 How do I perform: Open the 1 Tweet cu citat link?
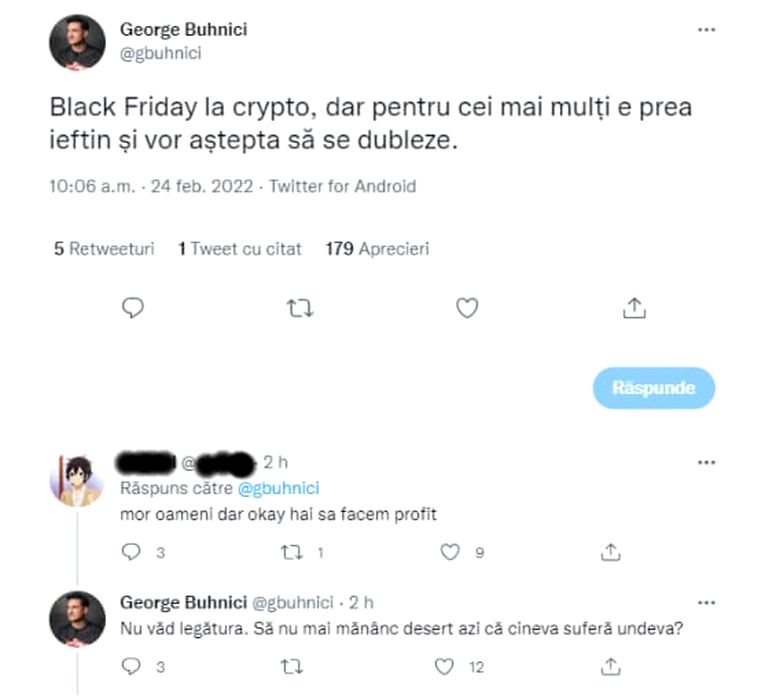coord(240,248)
